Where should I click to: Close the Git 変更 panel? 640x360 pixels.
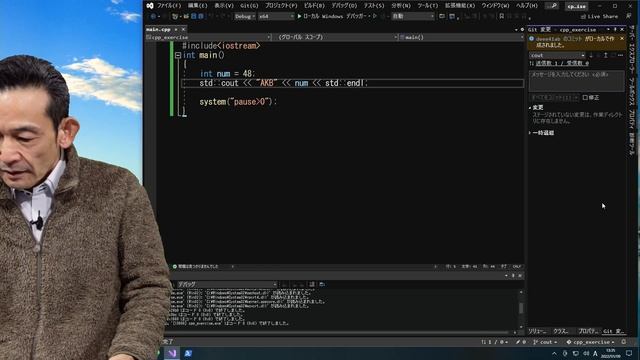click(622, 29)
